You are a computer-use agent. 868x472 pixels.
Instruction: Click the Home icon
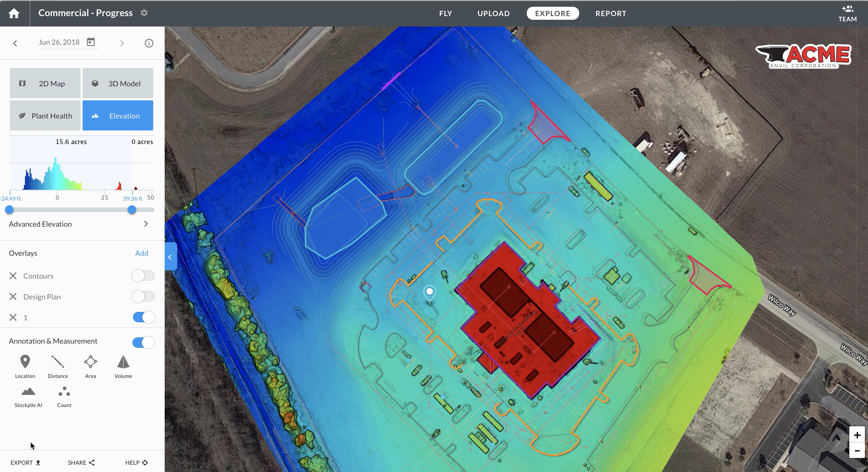point(14,13)
